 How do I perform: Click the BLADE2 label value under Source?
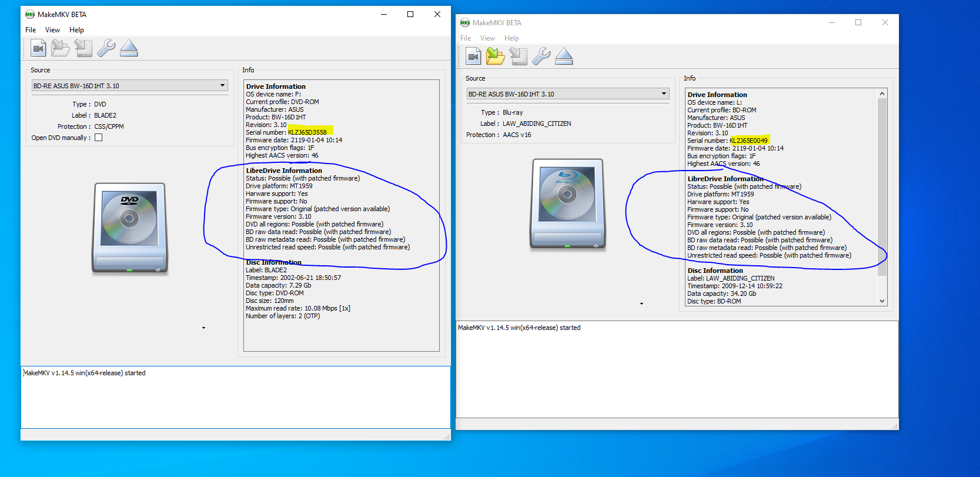(105, 115)
